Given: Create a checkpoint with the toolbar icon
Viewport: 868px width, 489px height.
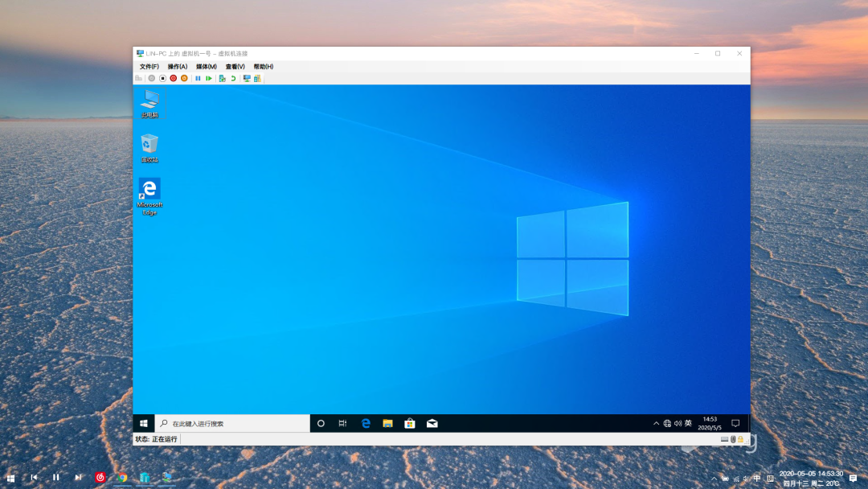Looking at the screenshot, I should click(x=222, y=79).
